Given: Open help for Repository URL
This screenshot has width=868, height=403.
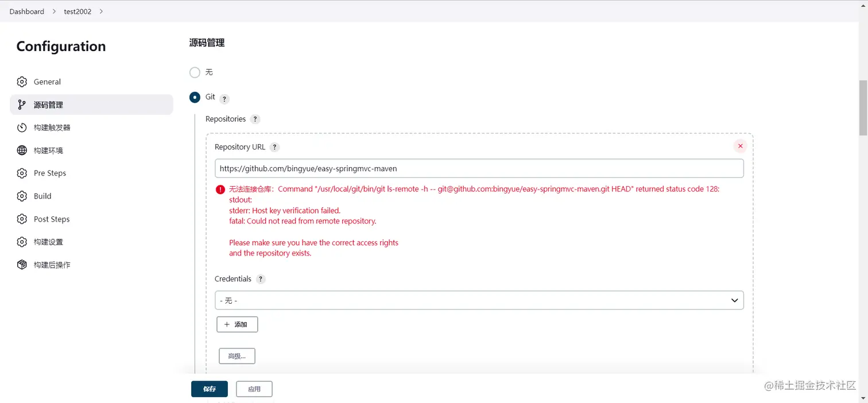Looking at the screenshot, I should click(275, 147).
